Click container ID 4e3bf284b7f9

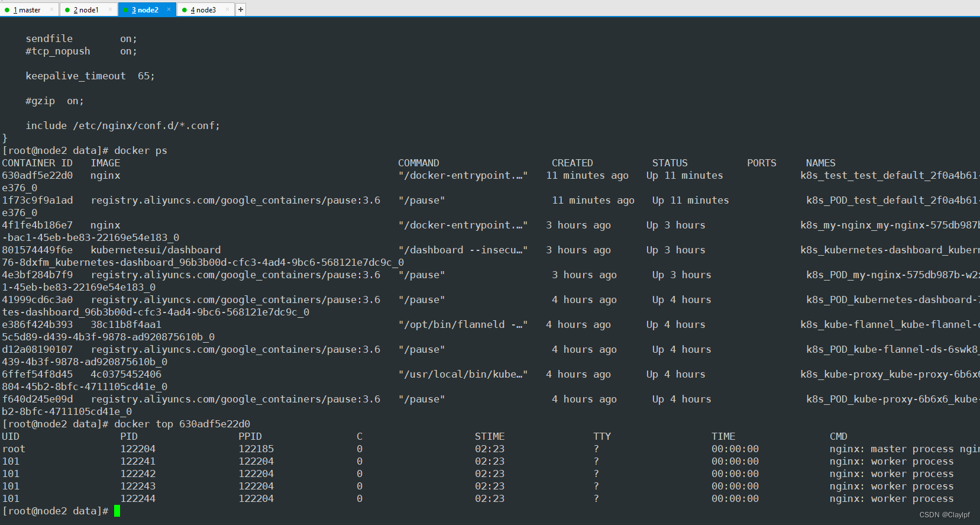(37, 275)
